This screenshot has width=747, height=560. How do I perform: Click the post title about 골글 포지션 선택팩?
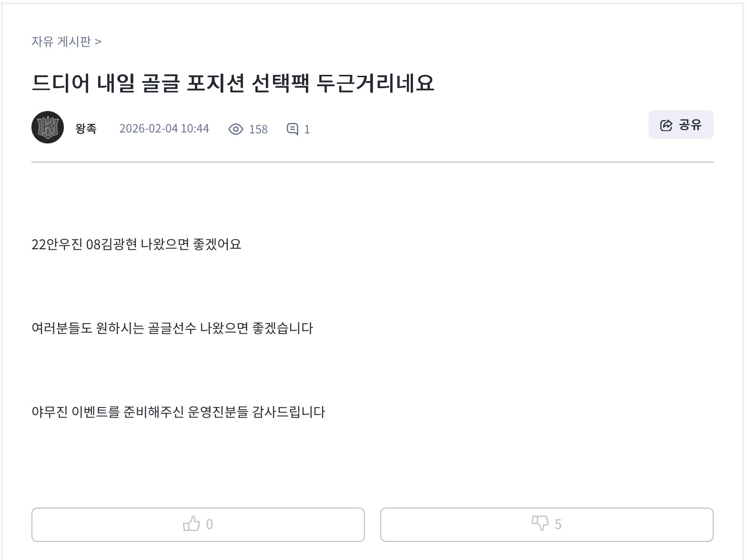point(232,83)
